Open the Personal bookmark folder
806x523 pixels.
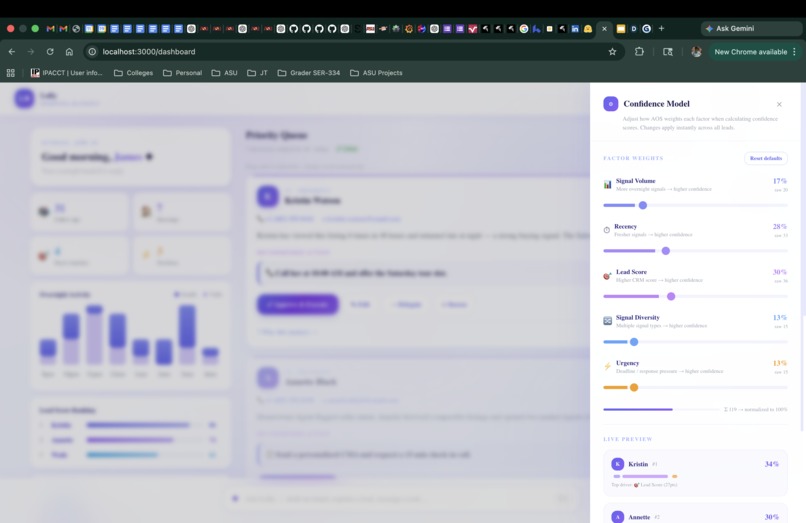pyautogui.click(x=182, y=73)
